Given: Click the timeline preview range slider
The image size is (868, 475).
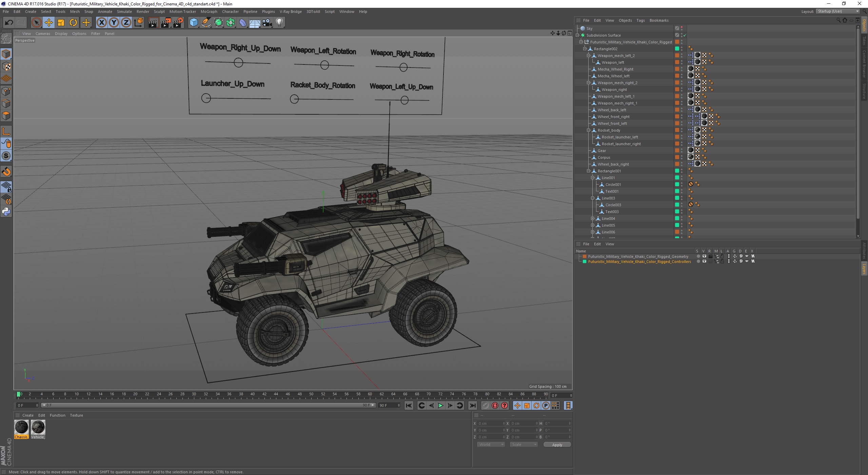Looking at the screenshot, I should 208,405.
